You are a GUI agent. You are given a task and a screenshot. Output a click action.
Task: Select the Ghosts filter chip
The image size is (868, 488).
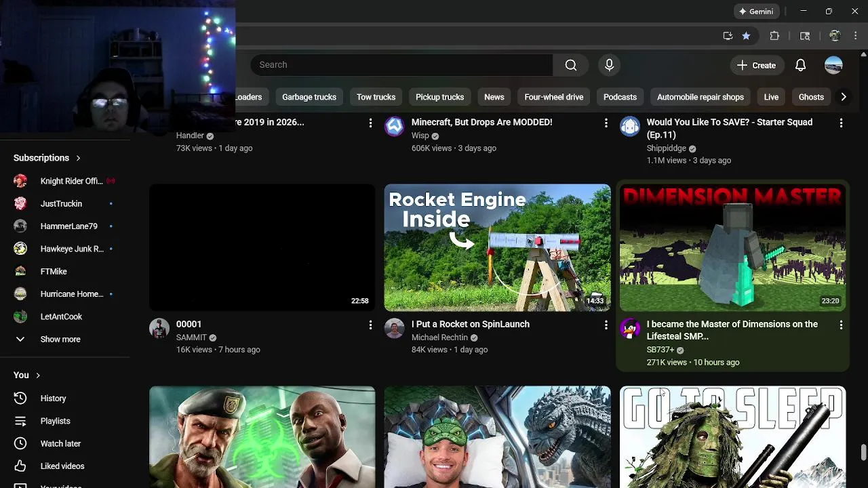point(811,97)
